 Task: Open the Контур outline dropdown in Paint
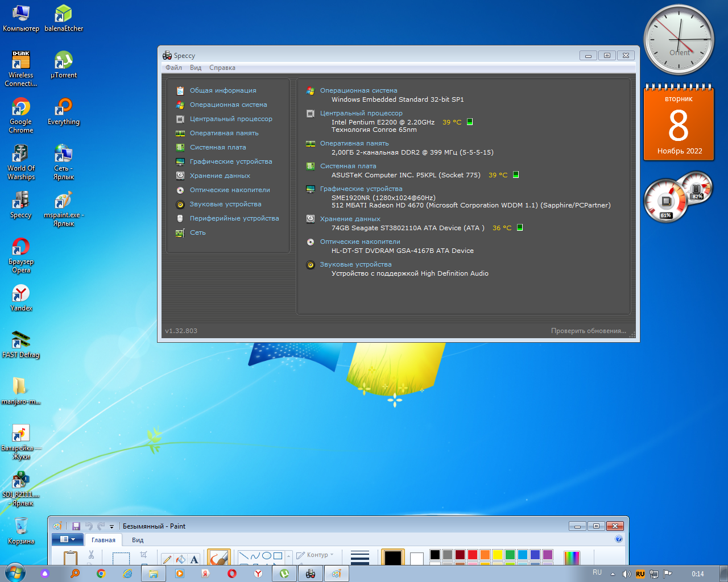(x=315, y=555)
